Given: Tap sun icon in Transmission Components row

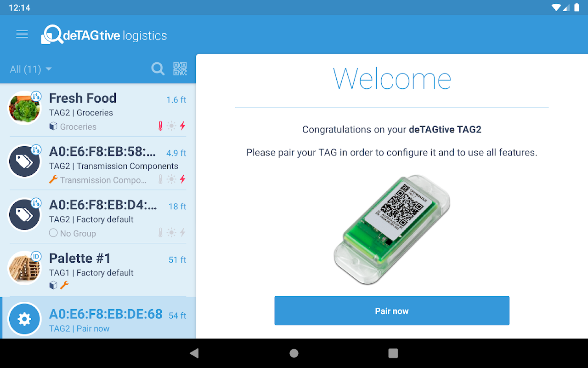Looking at the screenshot, I should pyautogui.click(x=171, y=179).
